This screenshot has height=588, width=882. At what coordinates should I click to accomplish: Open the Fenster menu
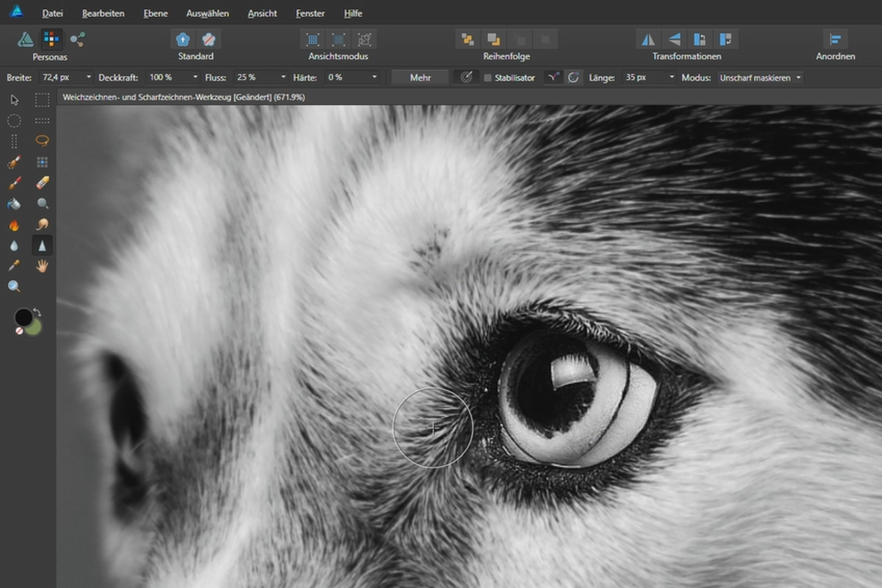(310, 13)
